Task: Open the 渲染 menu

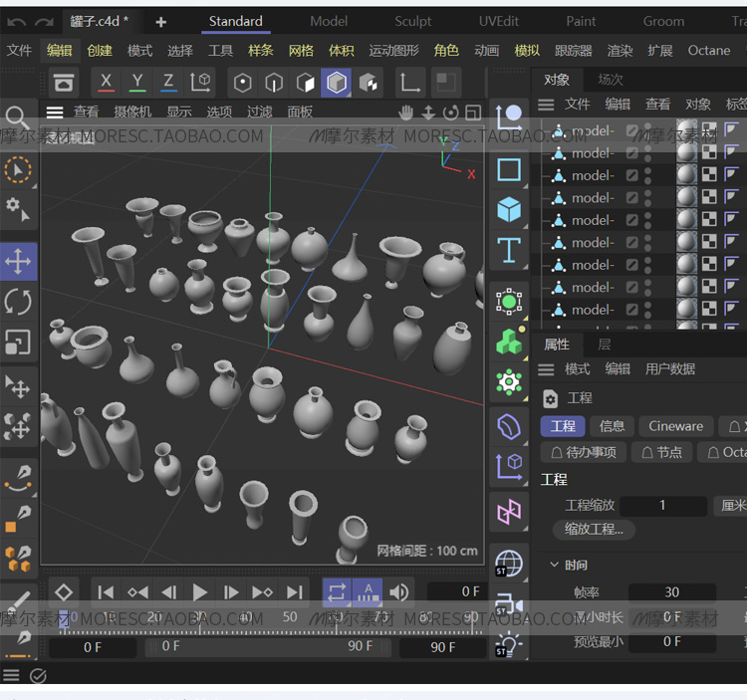Action: point(620,51)
